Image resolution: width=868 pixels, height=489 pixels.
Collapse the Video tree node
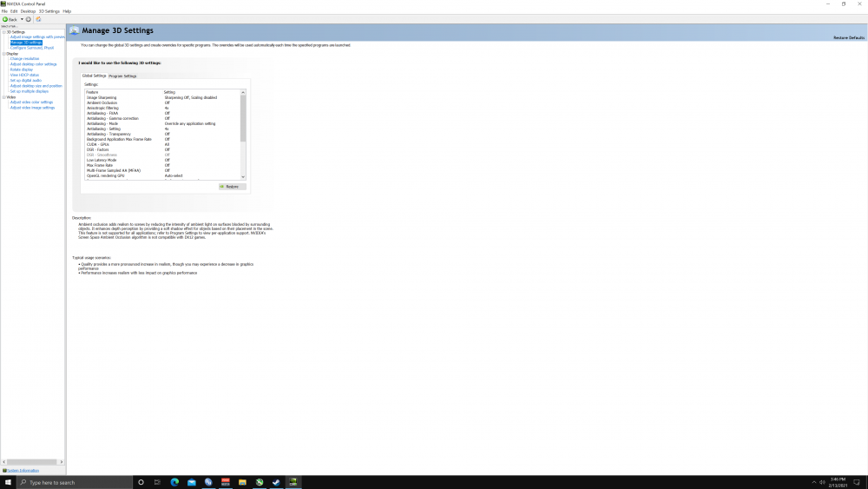(3, 97)
